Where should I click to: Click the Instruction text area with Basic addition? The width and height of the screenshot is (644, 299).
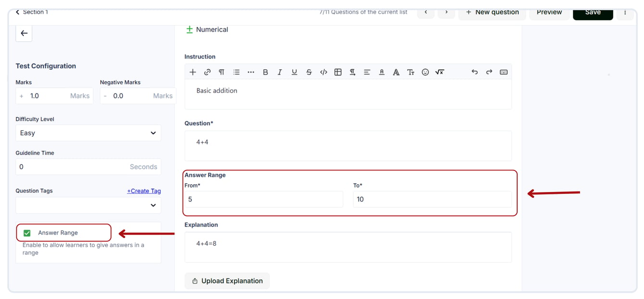[x=348, y=94]
